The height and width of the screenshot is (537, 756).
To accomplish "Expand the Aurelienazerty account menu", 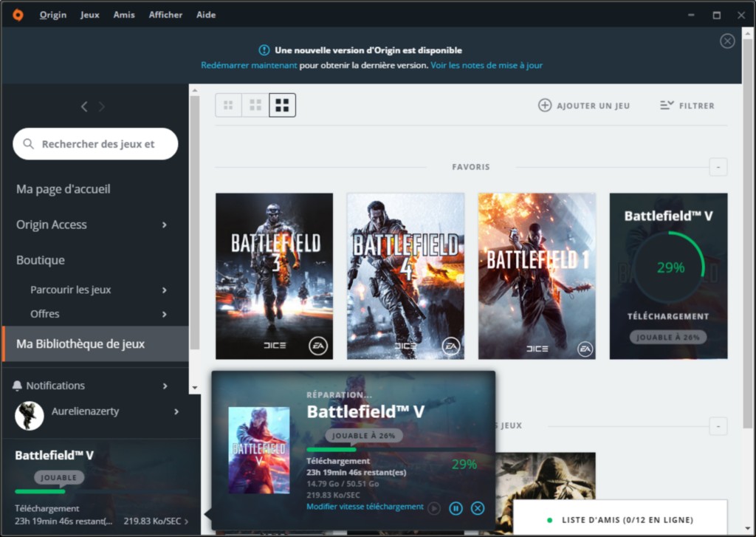I will [x=176, y=411].
